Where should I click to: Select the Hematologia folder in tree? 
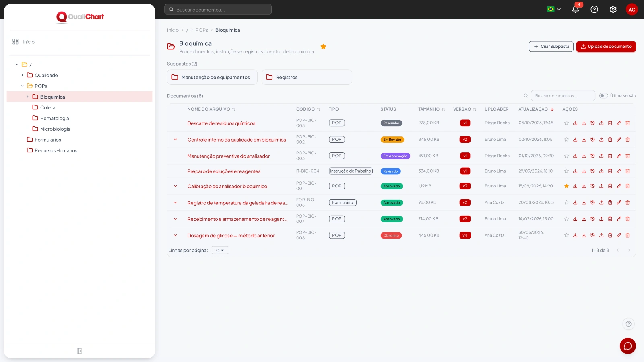pos(54,118)
